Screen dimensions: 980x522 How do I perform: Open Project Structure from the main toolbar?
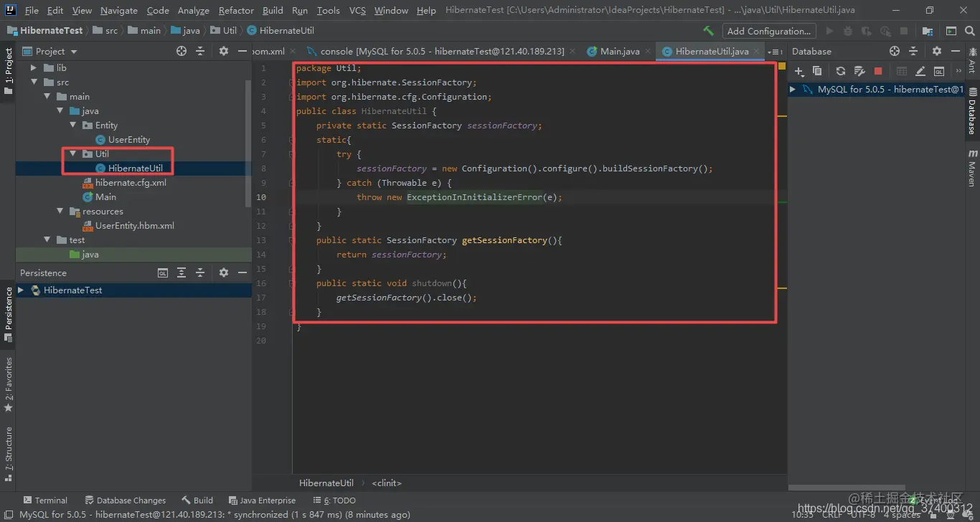pos(928,31)
